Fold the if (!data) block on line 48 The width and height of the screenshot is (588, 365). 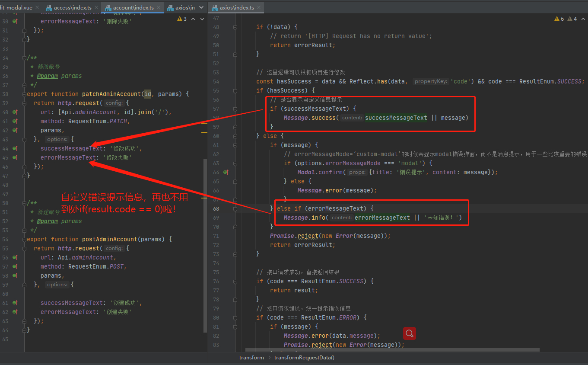point(235,27)
